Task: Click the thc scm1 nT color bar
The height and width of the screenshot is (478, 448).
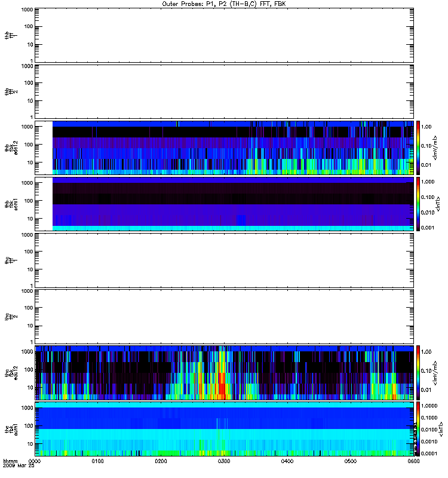Action: tap(418, 429)
